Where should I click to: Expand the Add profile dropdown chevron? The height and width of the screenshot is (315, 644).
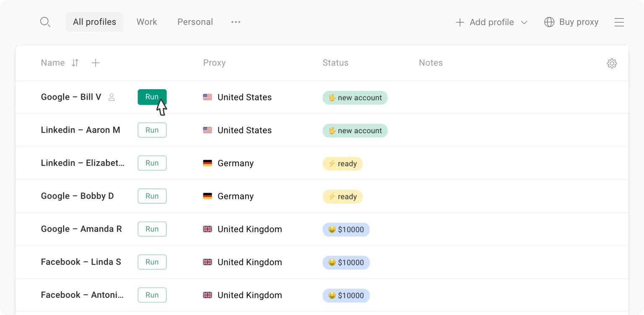pyautogui.click(x=524, y=23)
